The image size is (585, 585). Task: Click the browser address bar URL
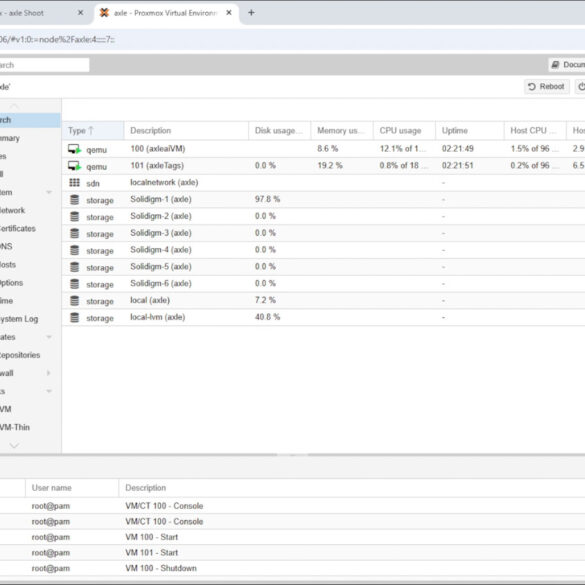(x=57, y=39)
